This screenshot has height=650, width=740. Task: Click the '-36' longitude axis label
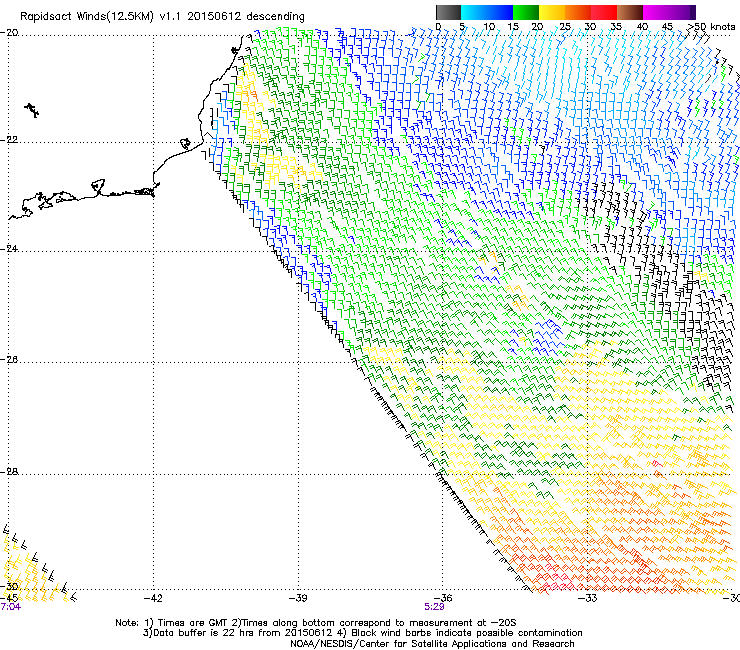(x=443, y=599)
